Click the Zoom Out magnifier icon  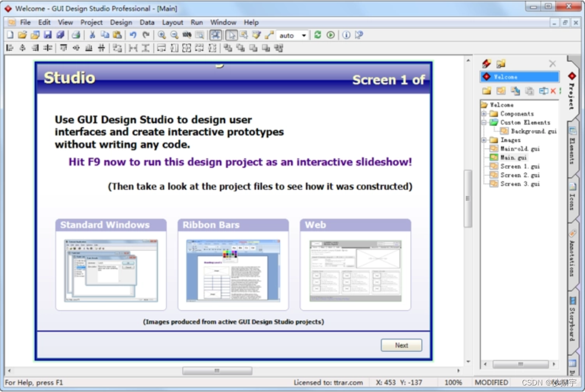[174, 35]
